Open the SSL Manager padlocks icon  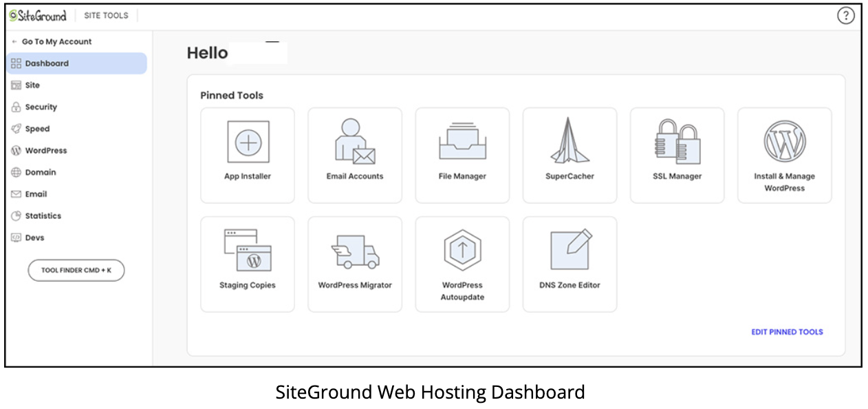point(677,140)
